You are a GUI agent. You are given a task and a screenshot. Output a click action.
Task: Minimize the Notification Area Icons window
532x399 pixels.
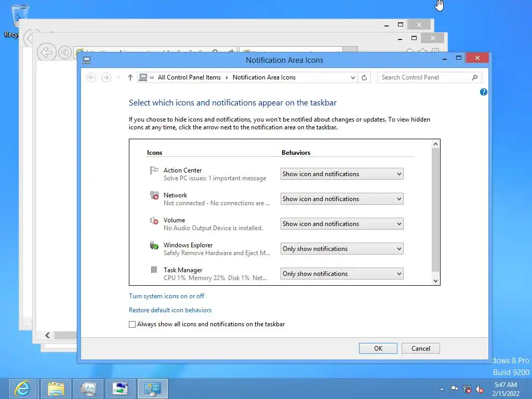pyautogui.click(x=445, y=58)
